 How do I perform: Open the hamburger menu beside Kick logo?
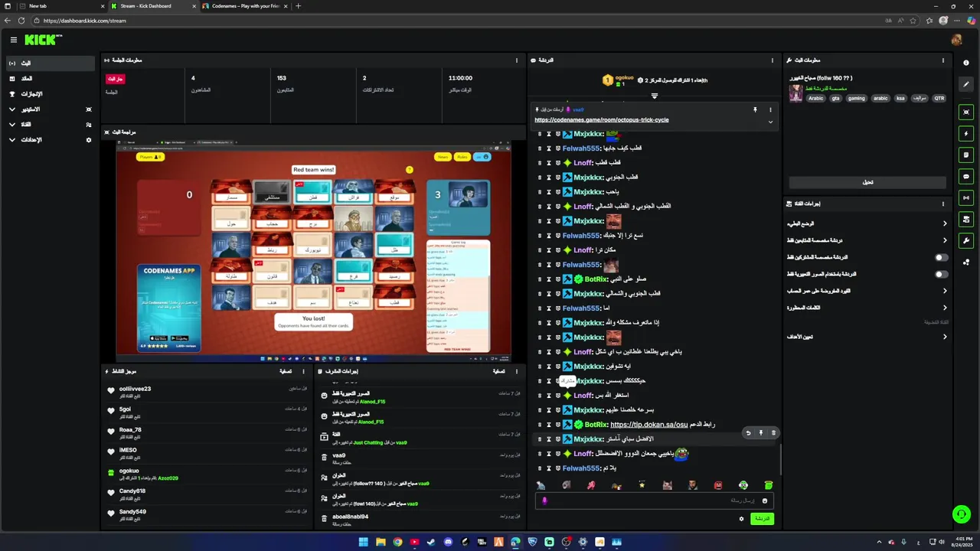point(14,40)
